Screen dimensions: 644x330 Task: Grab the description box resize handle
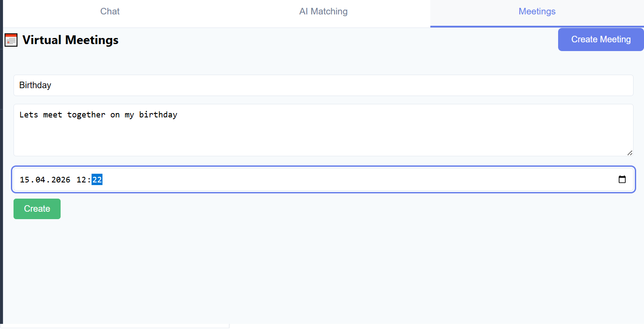point(630,153)
